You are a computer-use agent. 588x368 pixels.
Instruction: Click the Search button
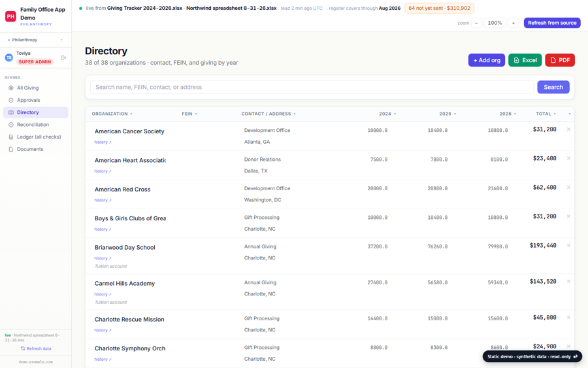coord(553,87)
